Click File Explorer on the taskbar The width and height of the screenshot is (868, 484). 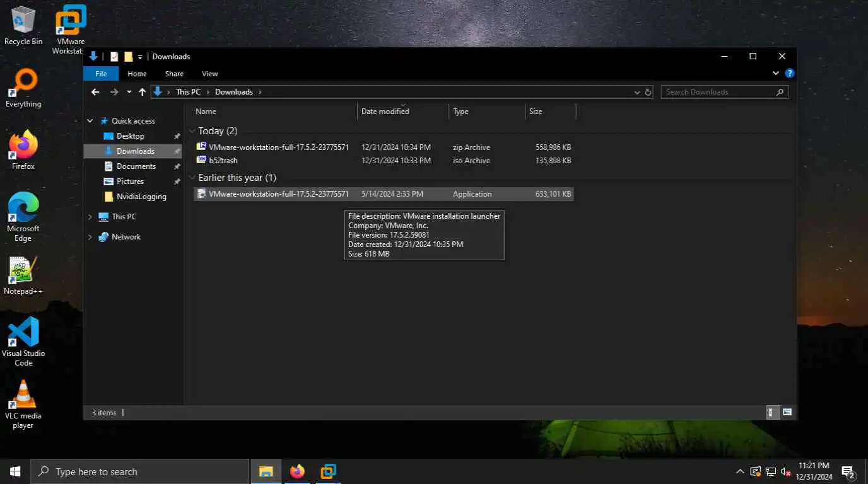click(266, 471)
